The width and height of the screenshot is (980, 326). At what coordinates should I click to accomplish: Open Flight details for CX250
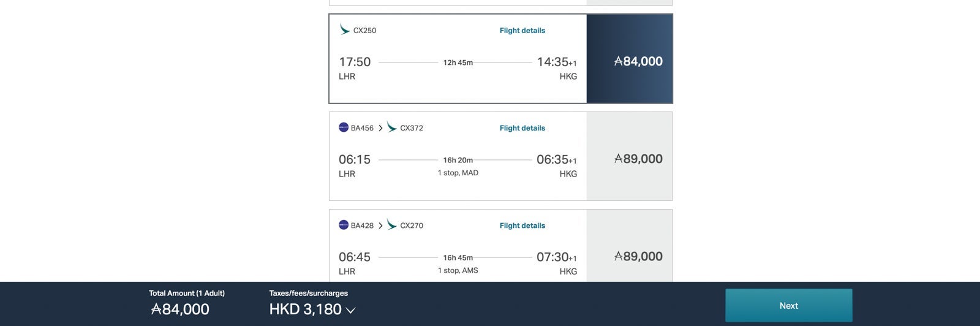[522, 30]
